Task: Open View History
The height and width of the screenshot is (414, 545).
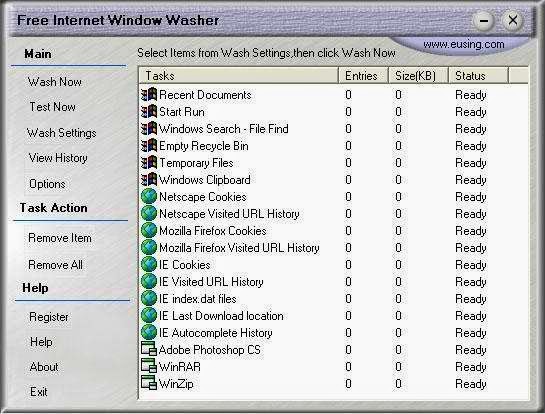Action: click(58, 158)
